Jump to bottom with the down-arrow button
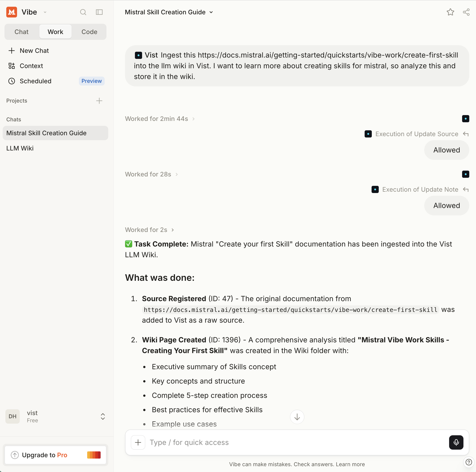476x472 pixels. (x=297, y=417)
